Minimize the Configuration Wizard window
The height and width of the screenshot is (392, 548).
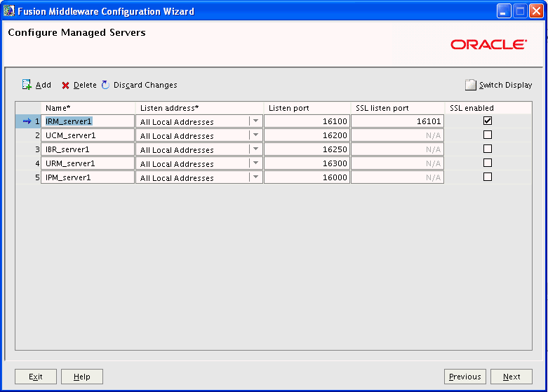coord(504,11)
